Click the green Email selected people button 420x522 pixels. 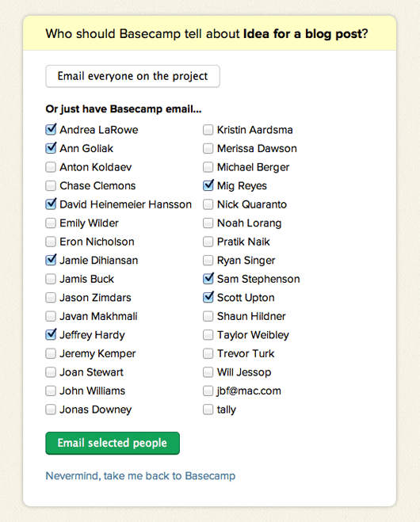pyautogui.click(x=113, y=443)
